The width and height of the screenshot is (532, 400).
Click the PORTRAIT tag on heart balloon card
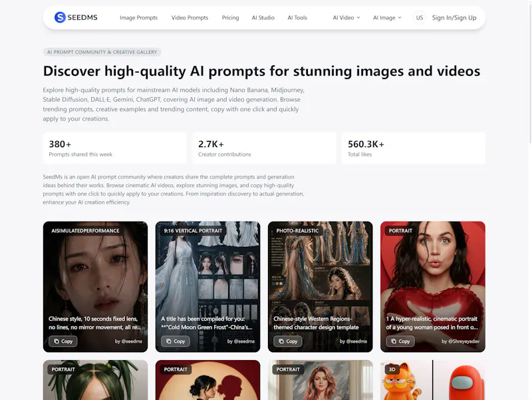[400, 230]
